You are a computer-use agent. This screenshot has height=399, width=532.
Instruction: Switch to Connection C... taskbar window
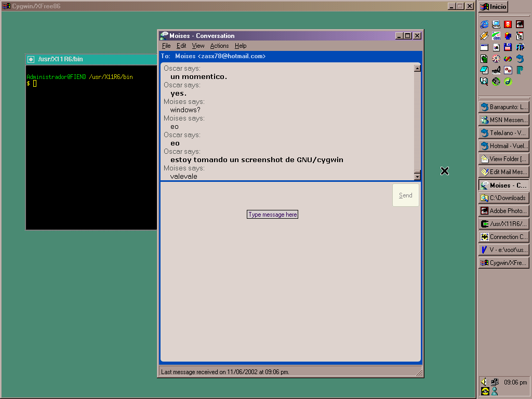point(504,237)
